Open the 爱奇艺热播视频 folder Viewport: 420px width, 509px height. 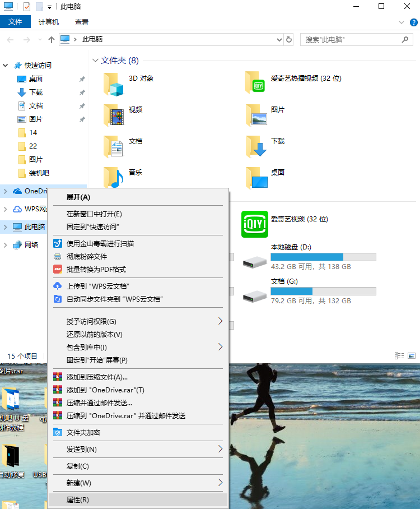click(255, 83)
